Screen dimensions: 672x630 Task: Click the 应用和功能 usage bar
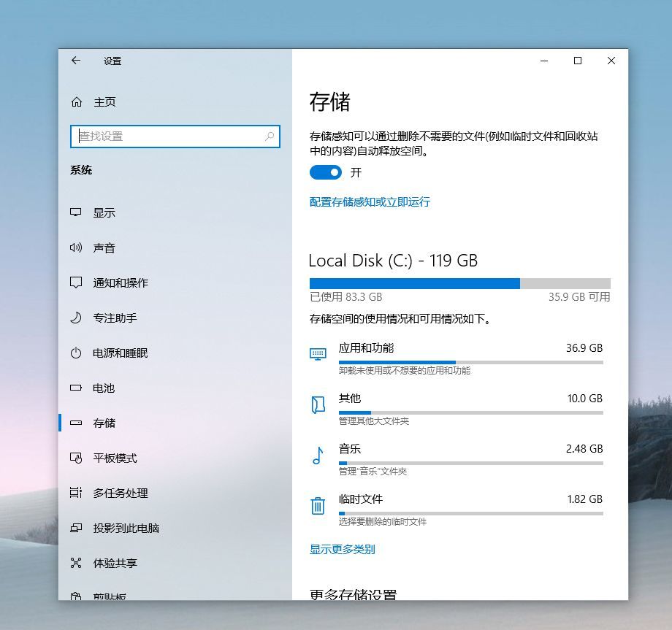470,362
